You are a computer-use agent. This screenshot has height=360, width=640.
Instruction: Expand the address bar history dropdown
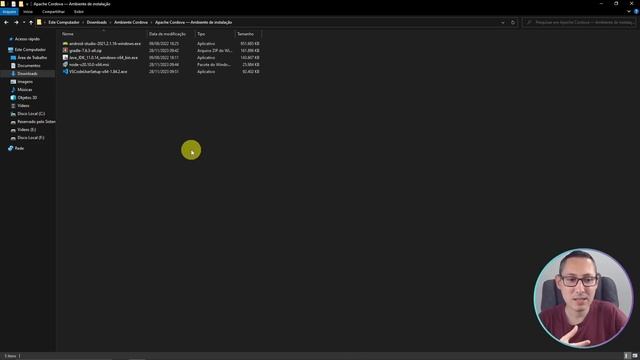503,22
